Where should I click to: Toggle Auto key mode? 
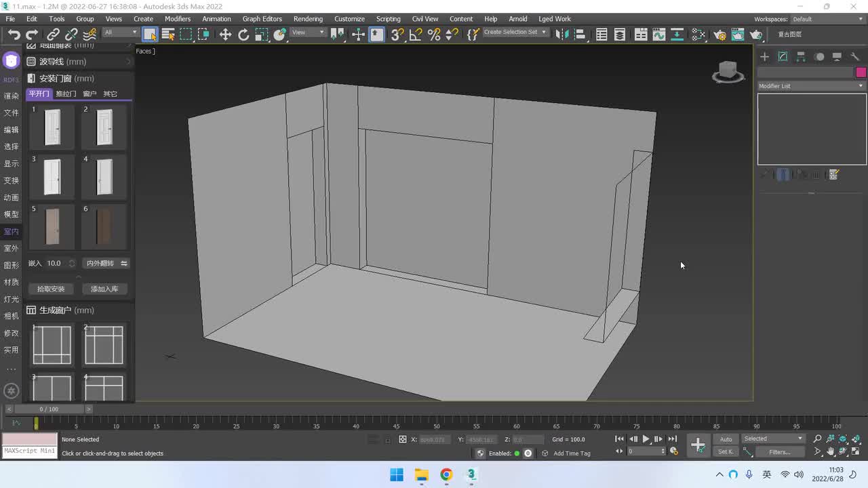tap(726, 439)
